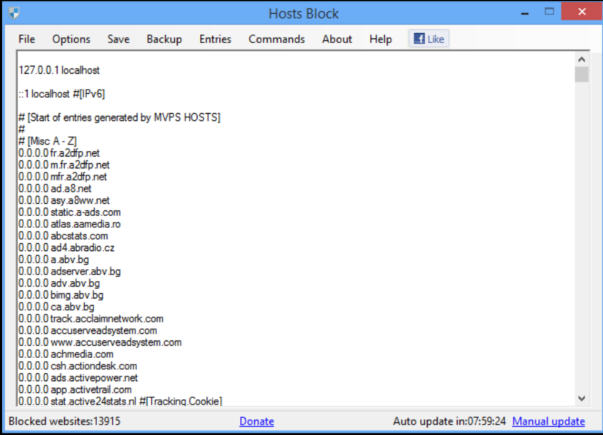
Task: Click the abcstats.com entry
Action: point(63,236)
